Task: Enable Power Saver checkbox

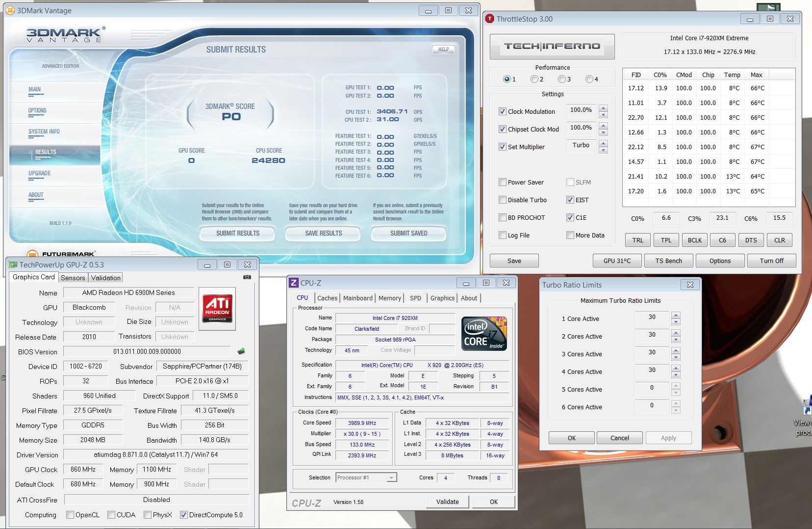Action: pos(502,182)
